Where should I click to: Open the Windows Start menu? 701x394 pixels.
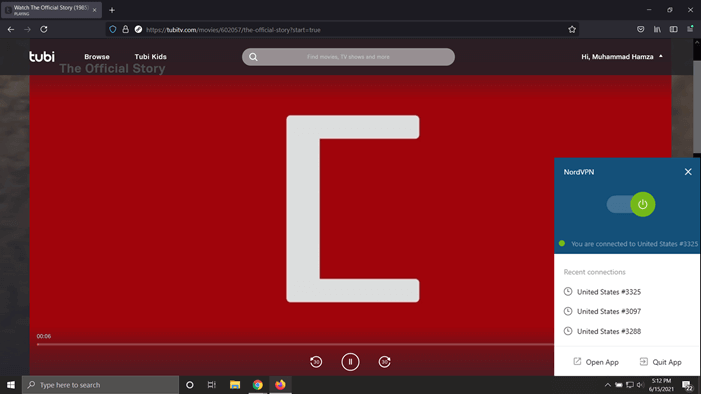tap(11, 385)
